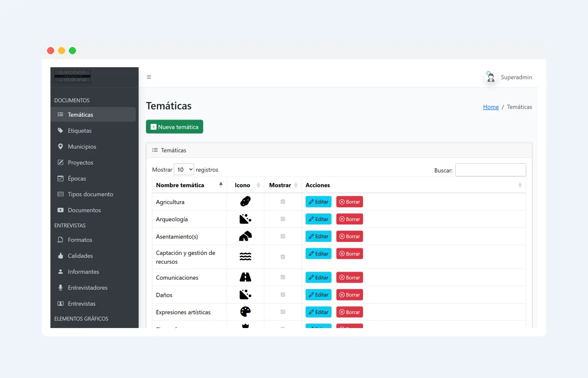Open Etiquetas in the sidebar menu
This screenshot has height=378, width=588.
[80, 131]
